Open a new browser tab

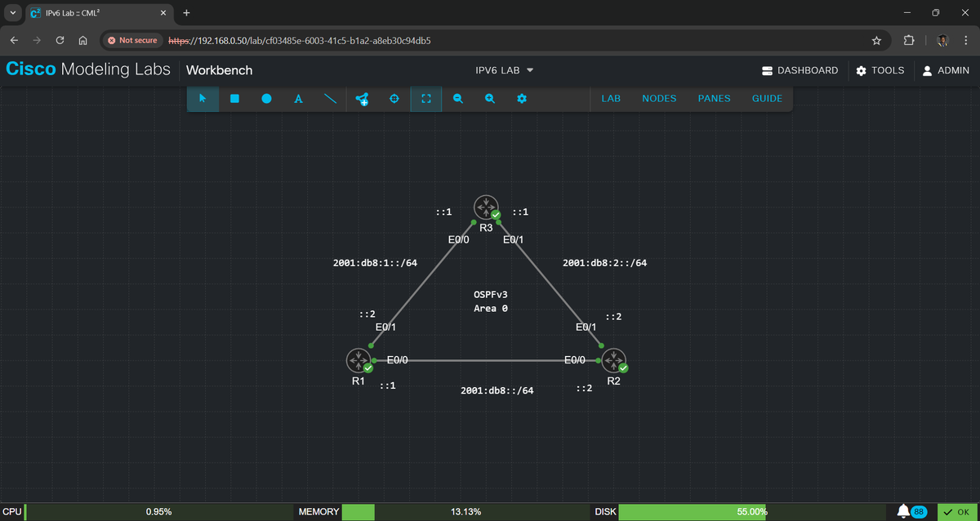point(187,13)
